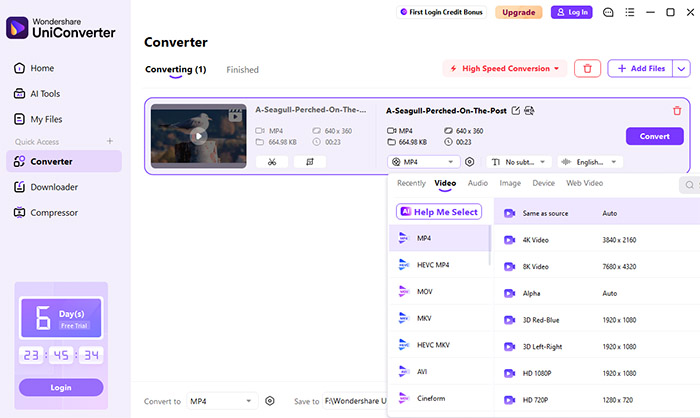The height and width of the screenshot is (418, 700).
Task: Open output settings gear beside MP4 dropdown
Action: (x=469, y=162)
